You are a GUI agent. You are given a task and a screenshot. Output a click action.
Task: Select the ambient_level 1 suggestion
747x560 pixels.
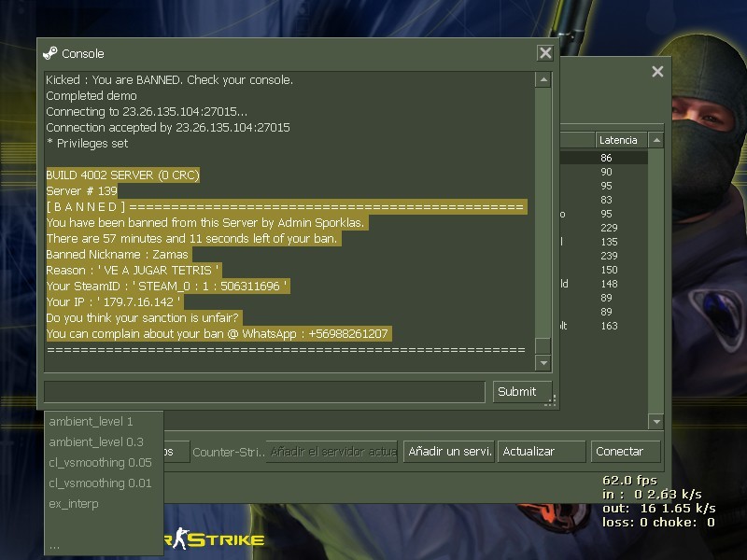92,422
